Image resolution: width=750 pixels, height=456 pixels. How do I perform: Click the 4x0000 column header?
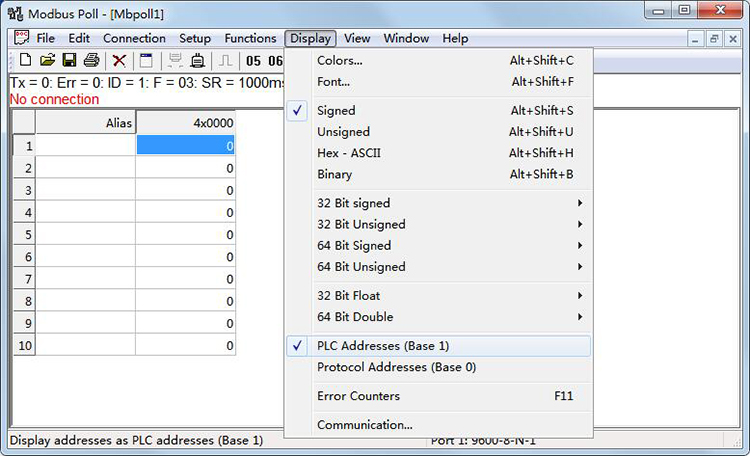coord(186,122)
